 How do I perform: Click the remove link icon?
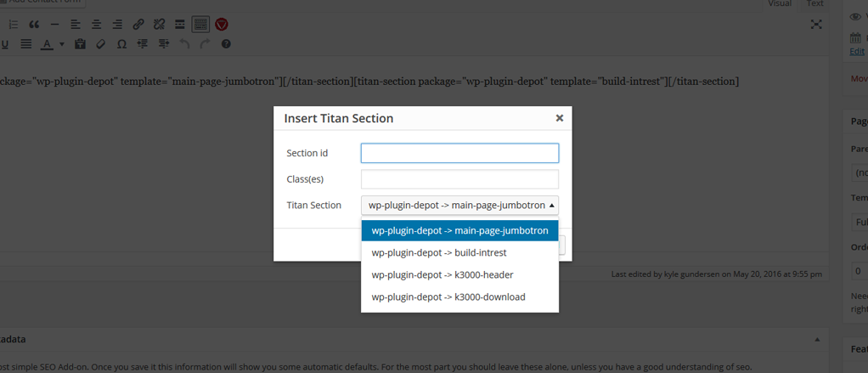coord(159,25)
